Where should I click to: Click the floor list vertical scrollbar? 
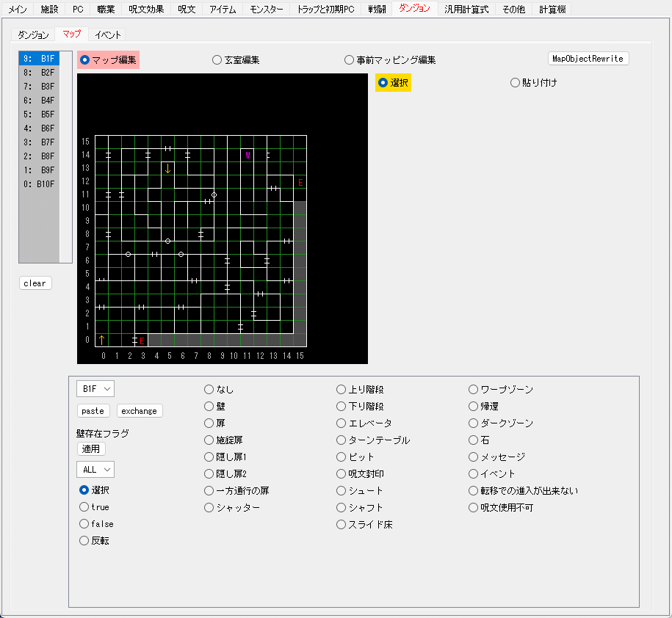point(65,157)
